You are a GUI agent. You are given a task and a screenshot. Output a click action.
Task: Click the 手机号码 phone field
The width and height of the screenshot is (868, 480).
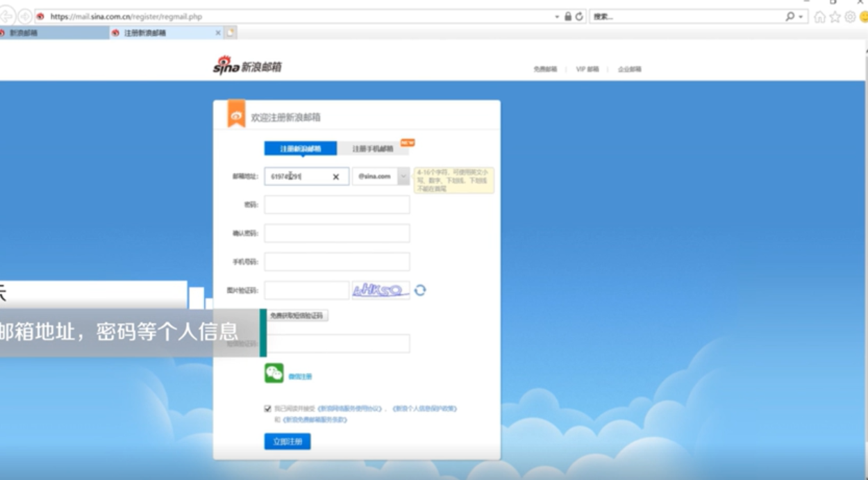337,262
